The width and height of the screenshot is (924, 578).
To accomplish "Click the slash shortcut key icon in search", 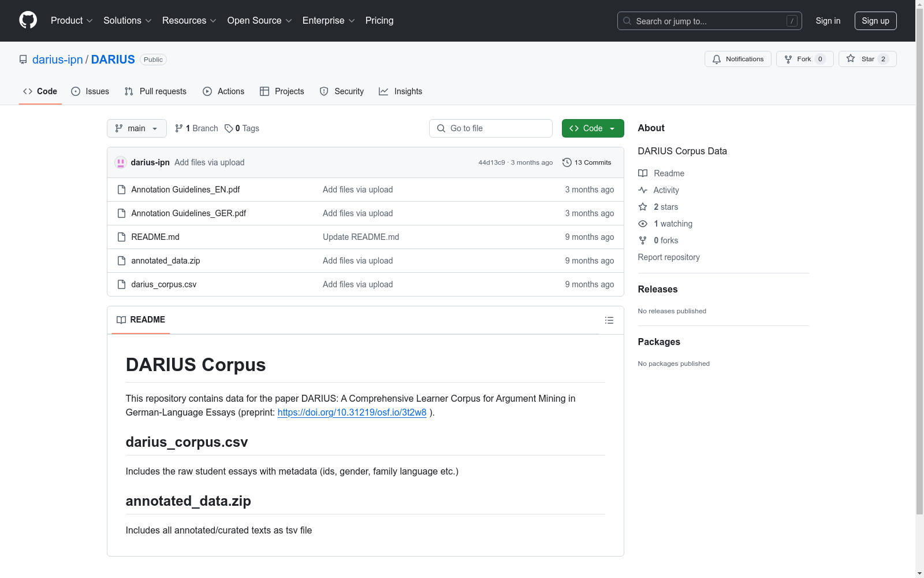I will pos(792,21).
